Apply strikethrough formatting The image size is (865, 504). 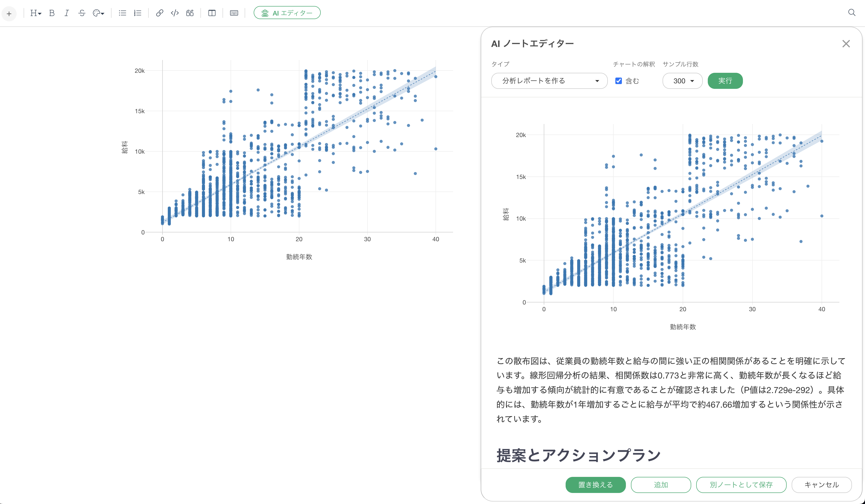[x=82, y=13]
